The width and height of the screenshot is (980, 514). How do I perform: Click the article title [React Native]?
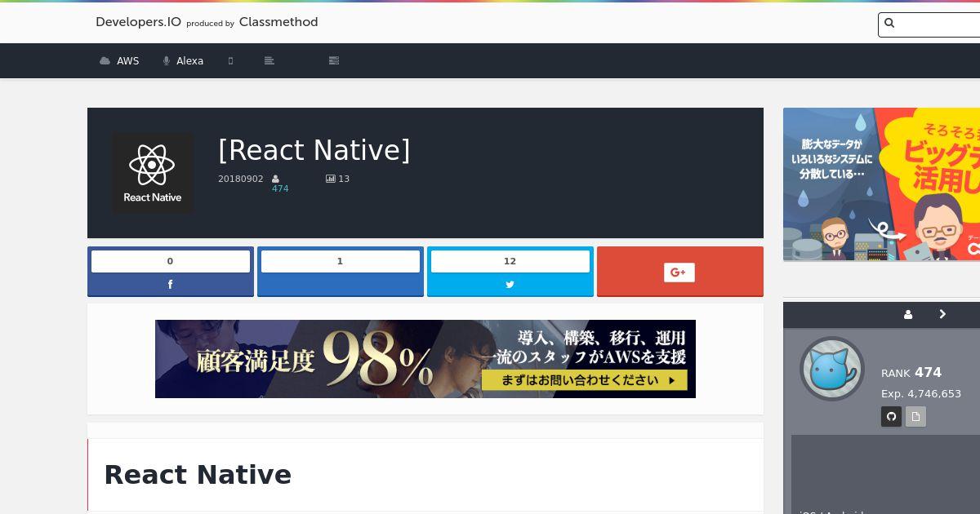[314, 150]
